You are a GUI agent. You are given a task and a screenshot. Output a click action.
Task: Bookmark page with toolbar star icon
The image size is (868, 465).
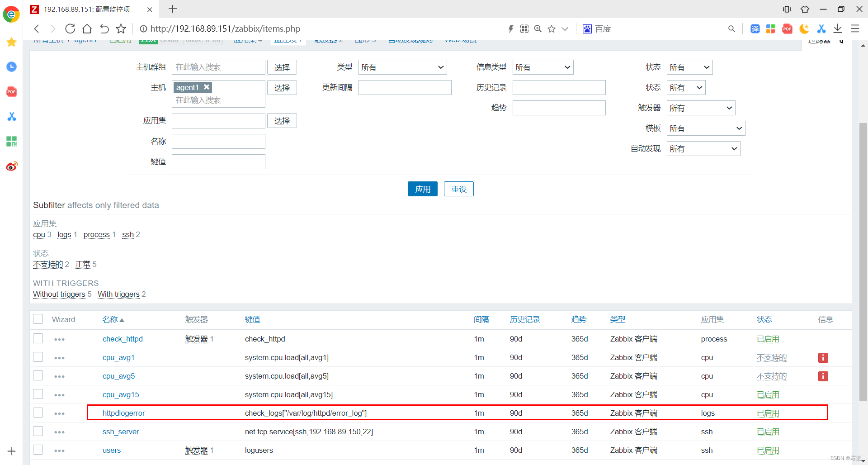(x=121, y=29)
